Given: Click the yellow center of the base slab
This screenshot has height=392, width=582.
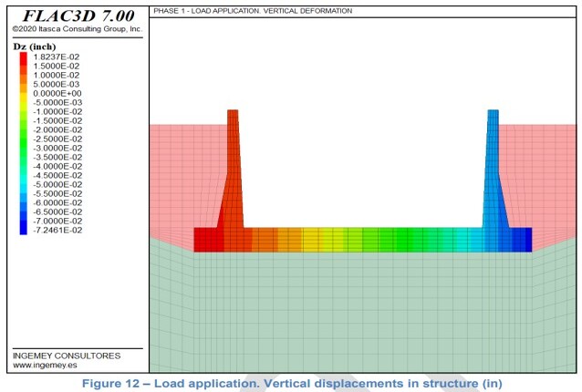Looking at the screenshot, I should 315,239.
